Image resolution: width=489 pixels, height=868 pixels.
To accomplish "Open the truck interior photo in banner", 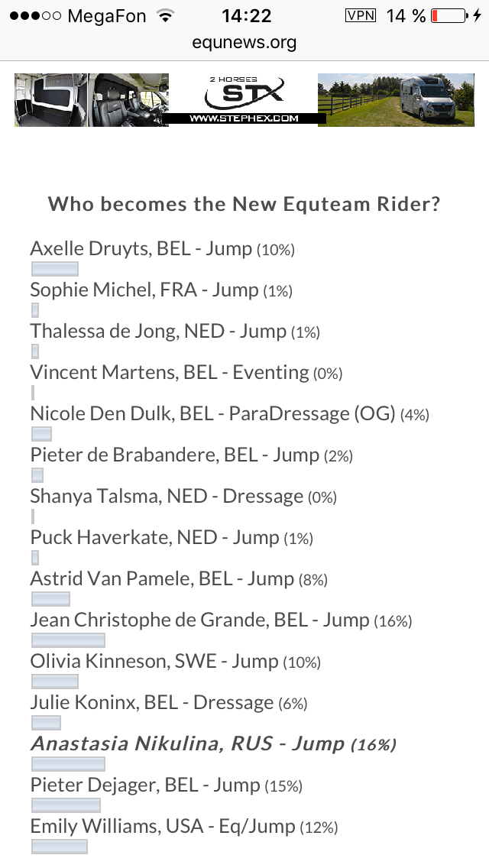I will 92,100.
